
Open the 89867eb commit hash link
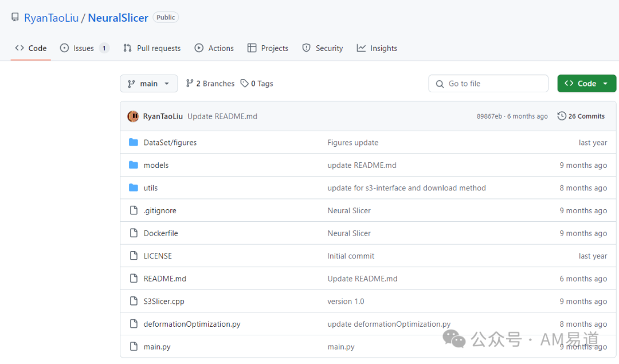pos(490,116)
